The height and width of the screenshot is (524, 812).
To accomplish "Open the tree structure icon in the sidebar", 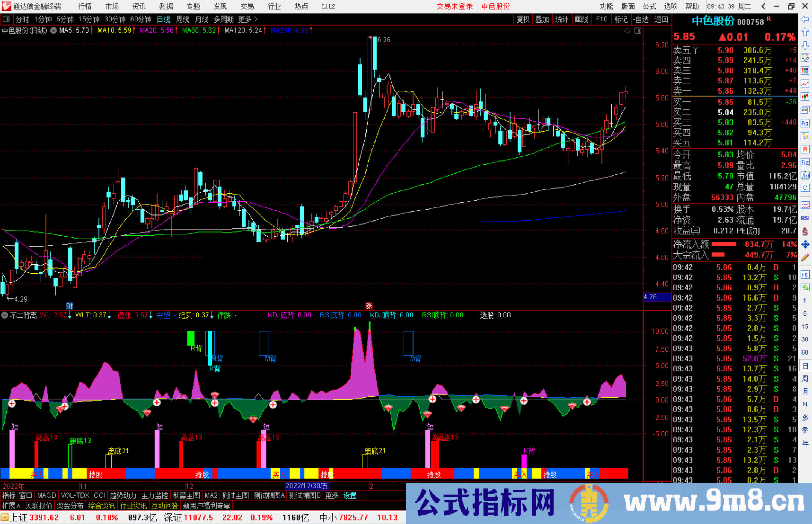I will coord(805,136).
